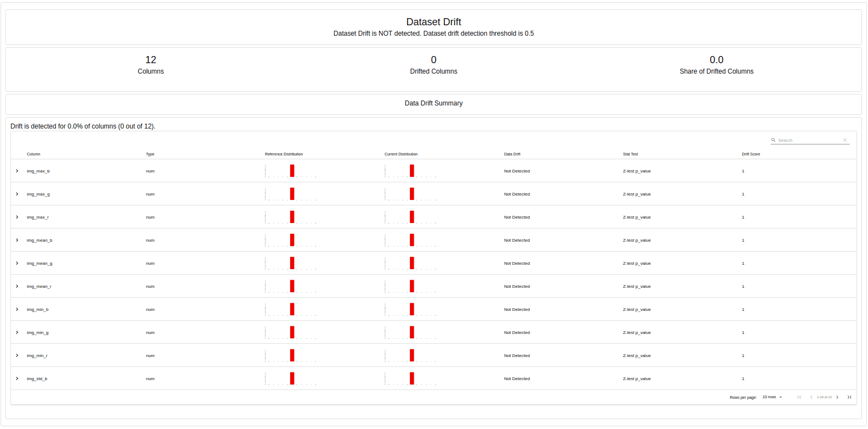This screenshot has height=429, width=868.
Task: Click drift score 1 in img_max_r row
Action: coord(743,217)
